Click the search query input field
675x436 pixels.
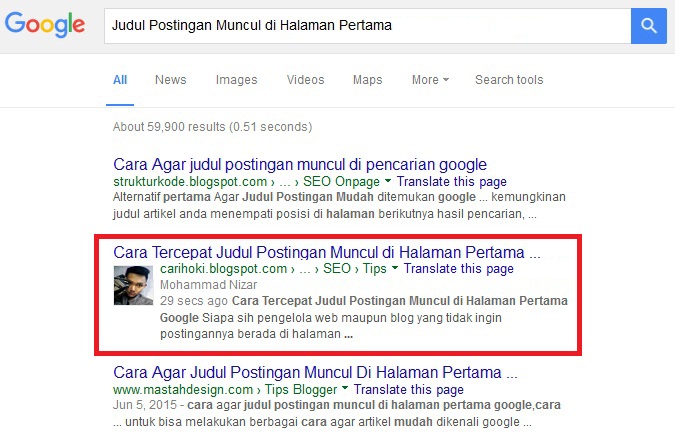pos(368,26)
